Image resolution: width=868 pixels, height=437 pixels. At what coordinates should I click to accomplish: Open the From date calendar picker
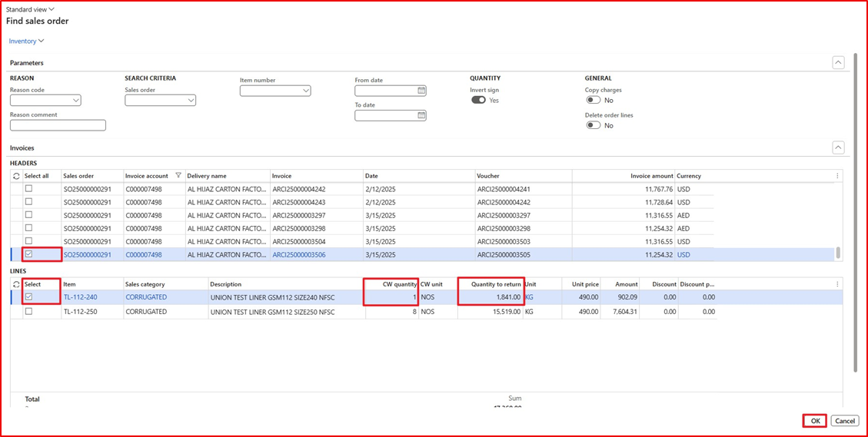(421, 91)
